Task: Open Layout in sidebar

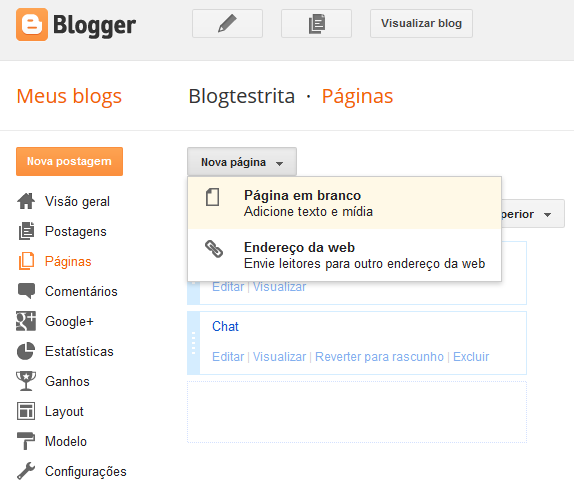Action: [x=64, y=412]
